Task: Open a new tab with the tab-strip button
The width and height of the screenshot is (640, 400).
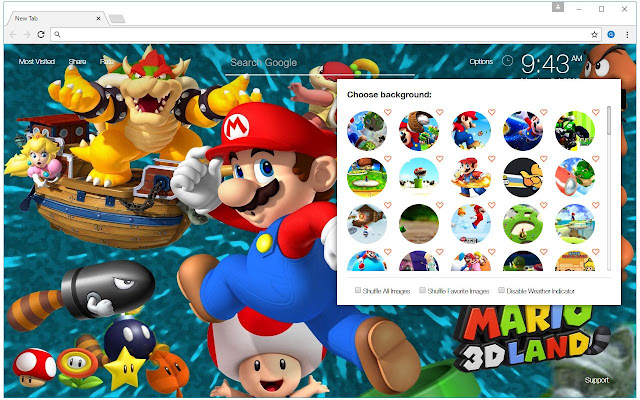Action: (x=117, y=19)
